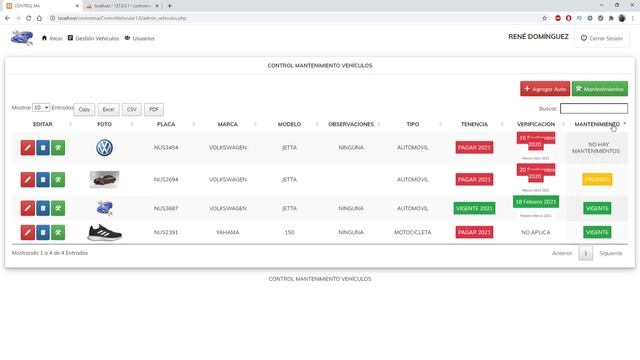Open Gestión Vehículos menu item

tap(93, 38)
